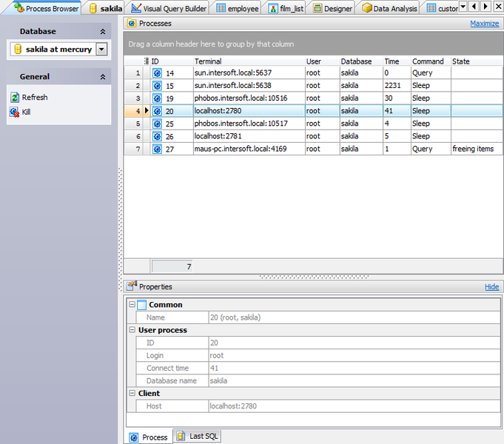Click the process icon for ID 25
The width and height of the screenshot is (504, 444).
pyautogui.click(x=157, y=124)
